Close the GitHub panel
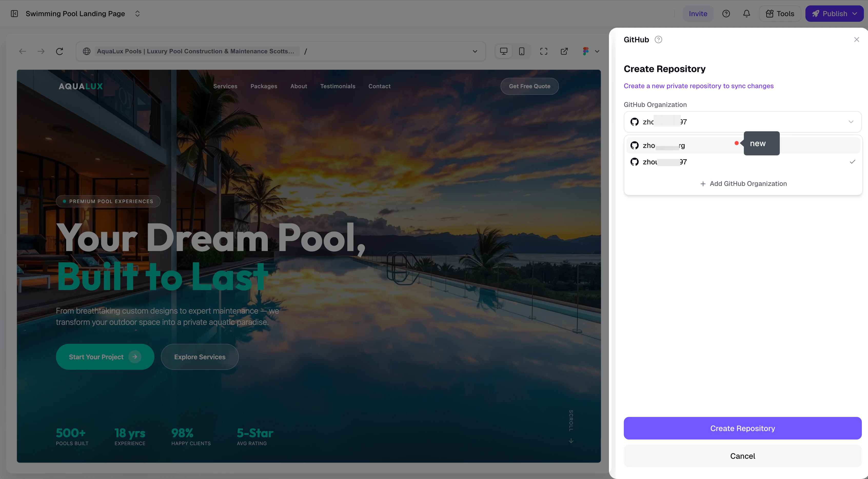This screenshot has height=479, width=868. click(856, 40)
